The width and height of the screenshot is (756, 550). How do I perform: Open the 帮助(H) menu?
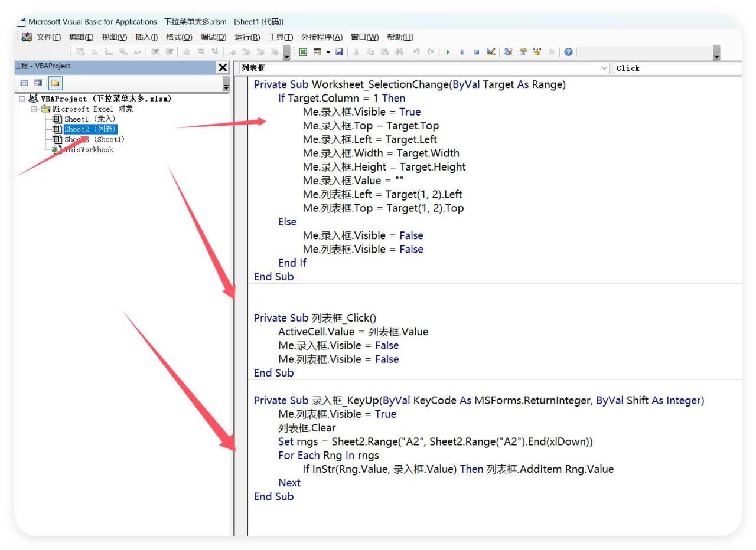coord(400,37)
